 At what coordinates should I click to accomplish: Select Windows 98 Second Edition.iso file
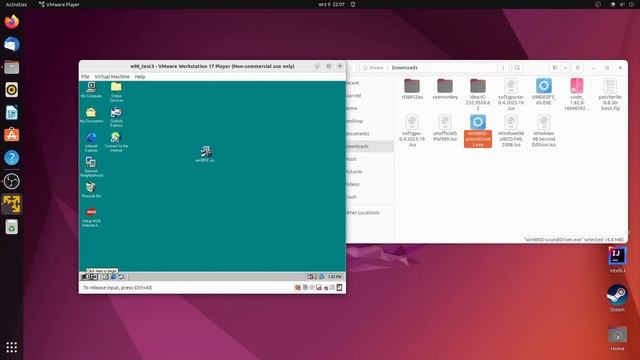[x=544, y=131]
